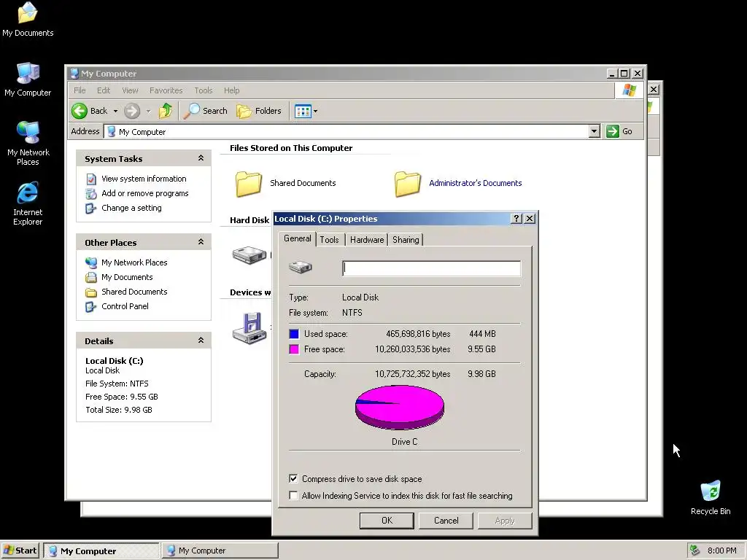
Task: Click the Forward arrow toolbar button
Action: point(132,111)
